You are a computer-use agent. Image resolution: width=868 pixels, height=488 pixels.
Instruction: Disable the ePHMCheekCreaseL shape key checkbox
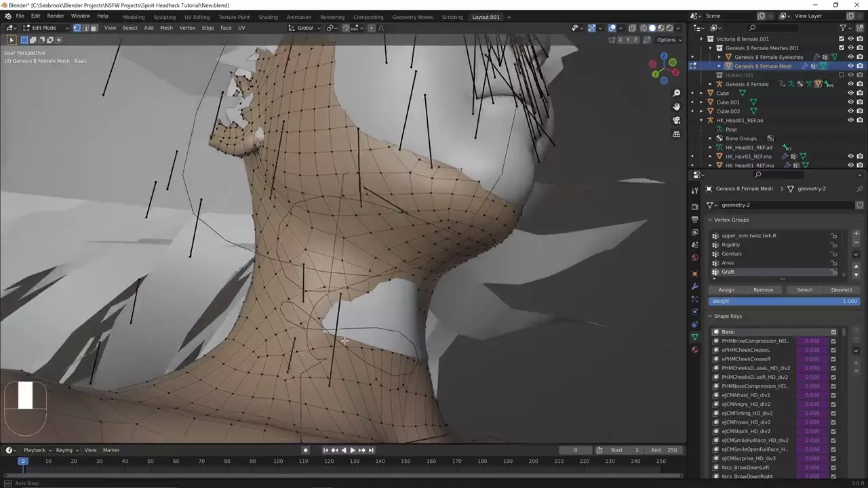[833, 350]
